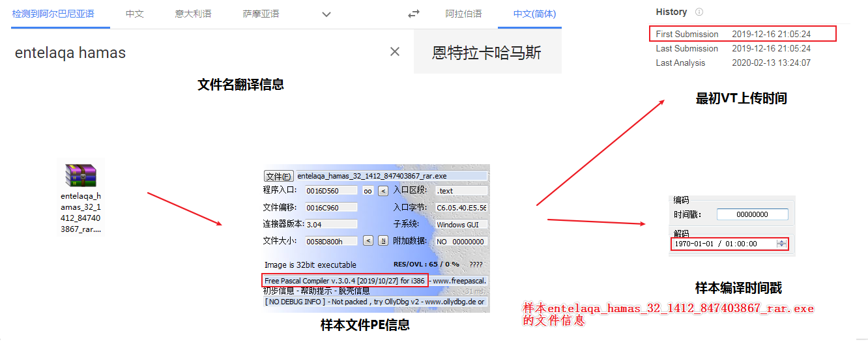Click the '<' button next to file size 0058D800h
The image size is (868, 359).
click(x=368, y=240)
